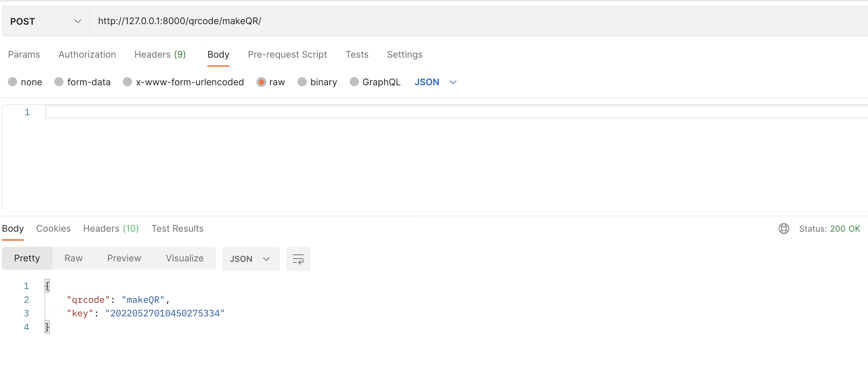Select the none body radio button
Screen dimensions: 868x391
(12, 82)
